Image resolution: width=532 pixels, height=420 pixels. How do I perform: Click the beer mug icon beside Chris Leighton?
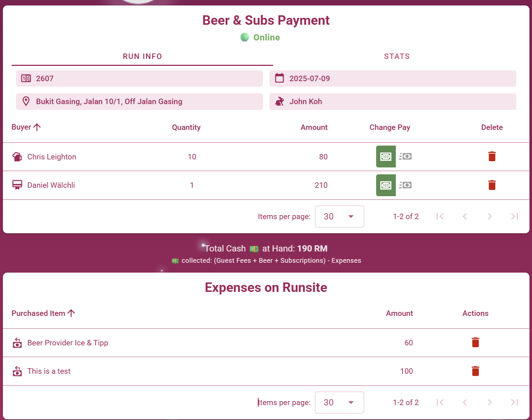17,157
